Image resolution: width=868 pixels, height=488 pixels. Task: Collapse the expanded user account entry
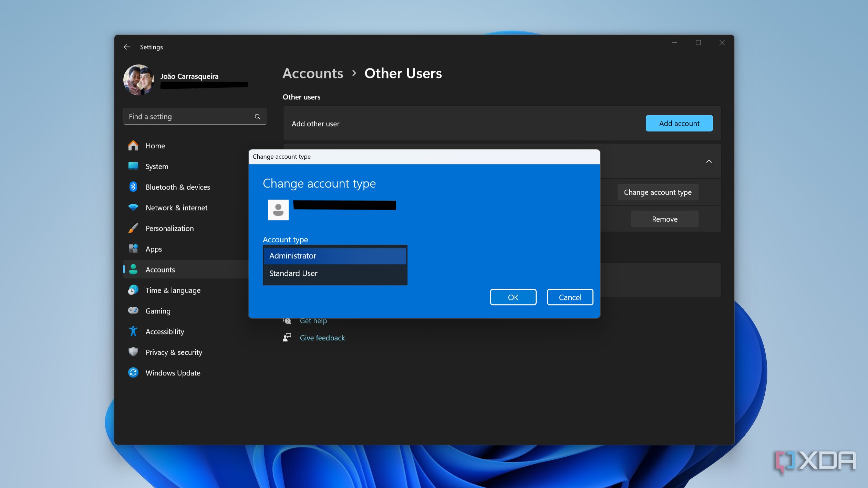(x=709, y=161)
